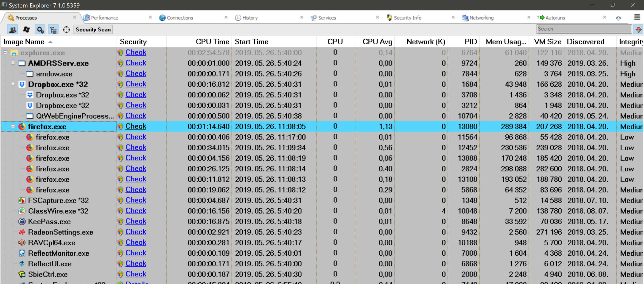Click the bold Dropbox.exe *32 parent icon
Viewport: 644px width, 284px height.
[22, 84]
